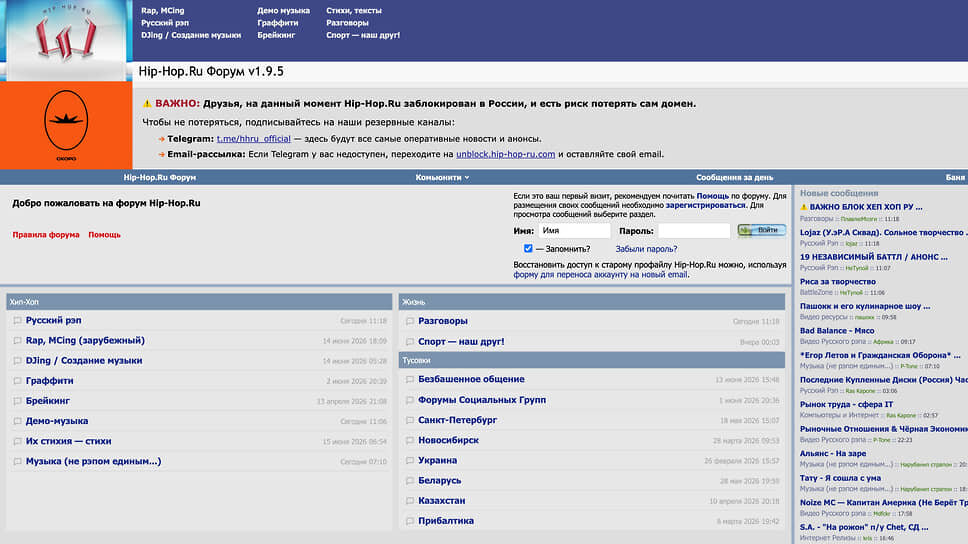This screenshot has height=544, width=968.
Task: Open the red Помощь link under welcome
Action: (104, 235)
